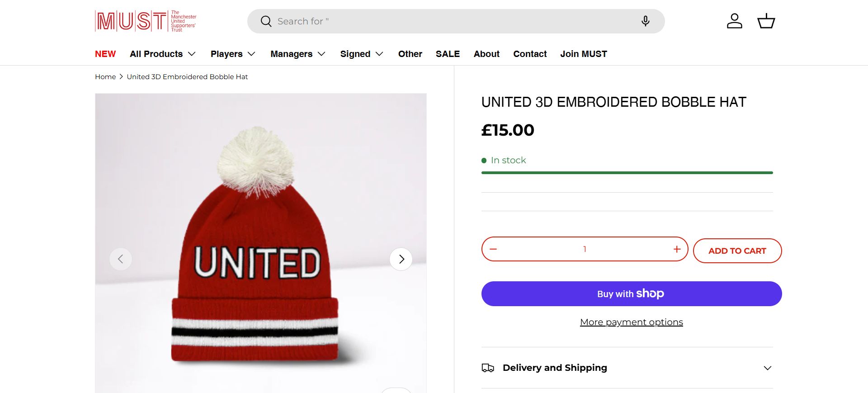Viewport: 868px width, 393px height.
Task: Expand the All Products dropdown menu
Action: (163, 54)
